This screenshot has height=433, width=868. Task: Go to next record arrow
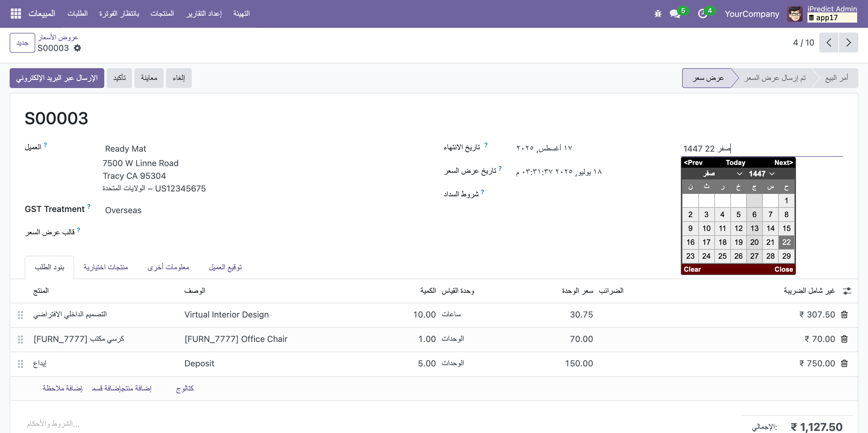[848, 43]
